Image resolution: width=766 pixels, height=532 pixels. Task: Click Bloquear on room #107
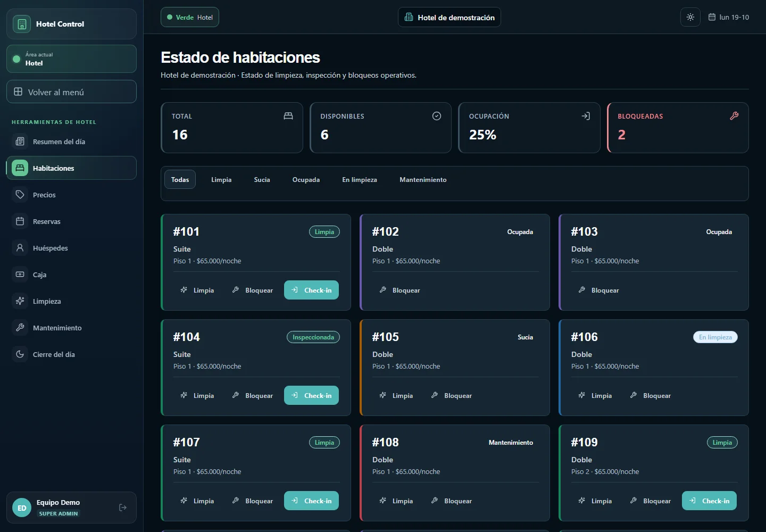point(253,501)
